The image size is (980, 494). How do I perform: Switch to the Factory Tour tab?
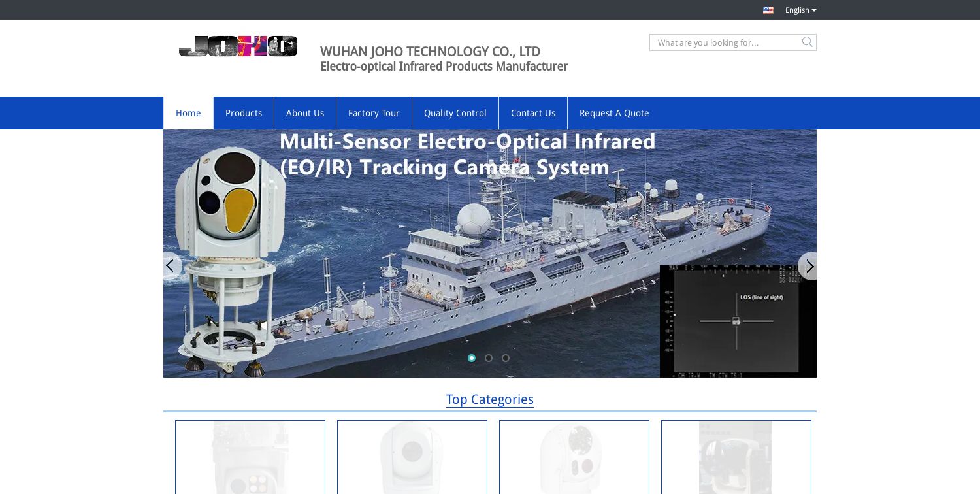coord(374,113)
